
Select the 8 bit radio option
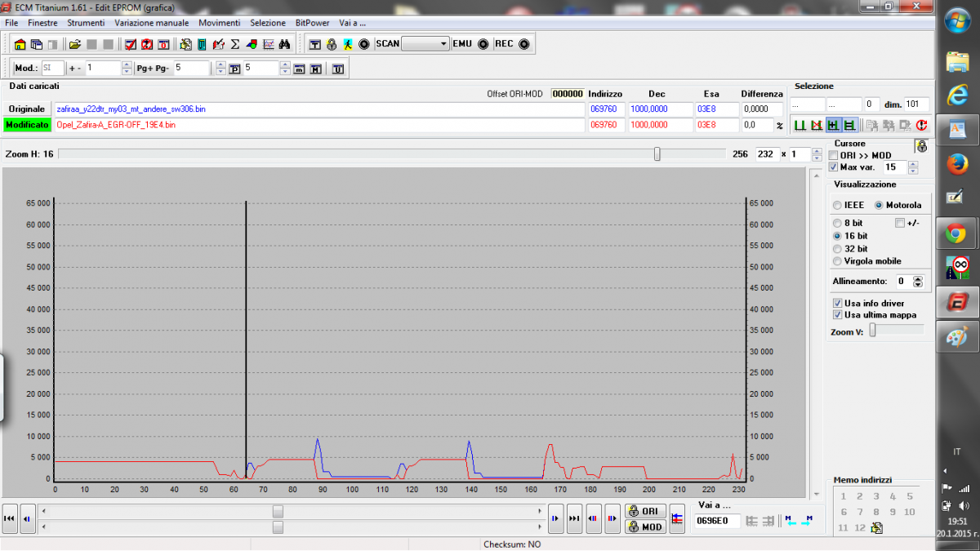point(837,223)
